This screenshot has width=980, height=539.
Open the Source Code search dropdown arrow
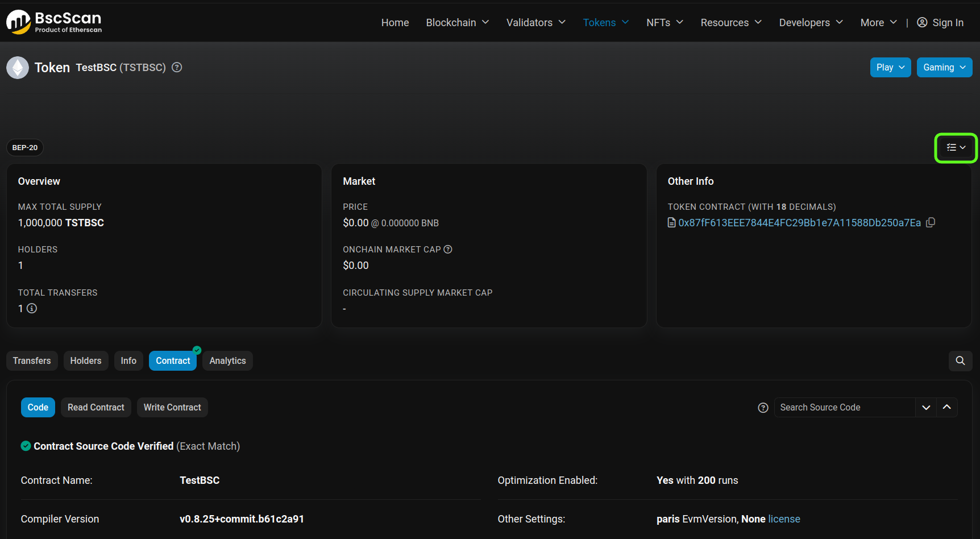pyautogui.click(x=926, y=407)
